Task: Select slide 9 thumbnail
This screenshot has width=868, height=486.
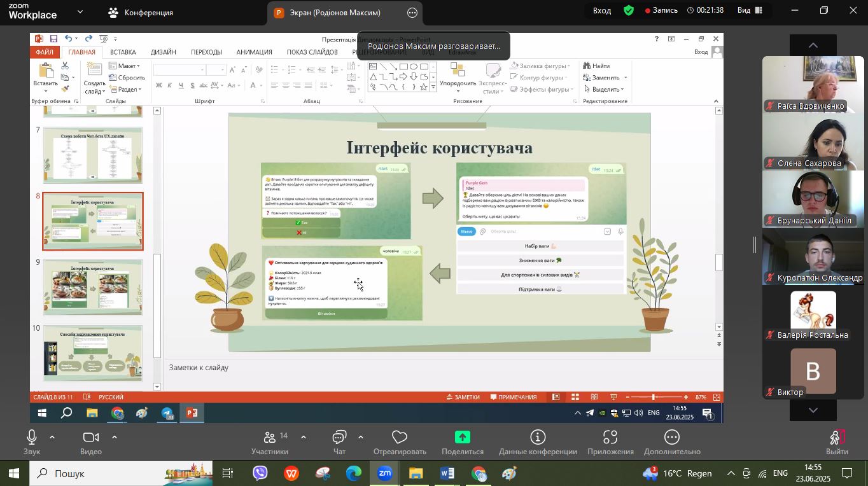Action: click(x=93, y=288)
